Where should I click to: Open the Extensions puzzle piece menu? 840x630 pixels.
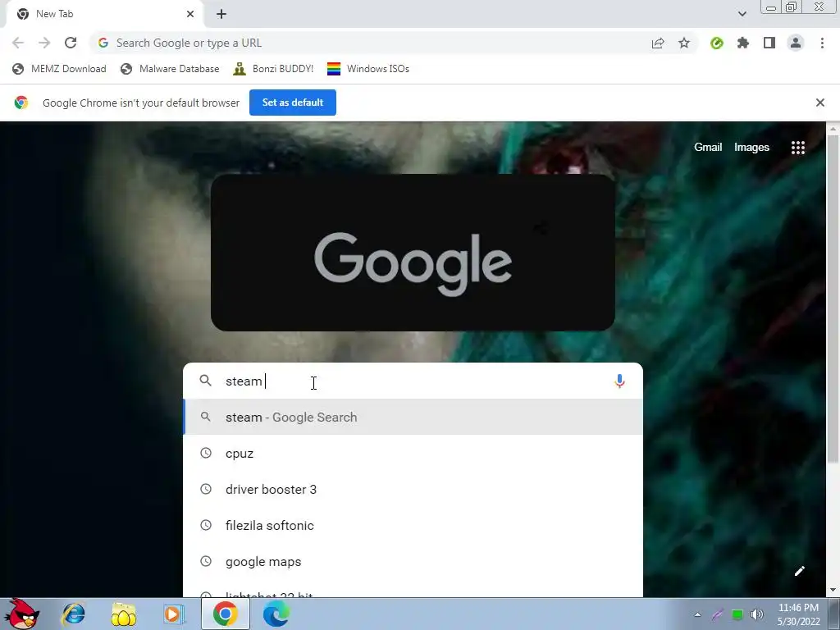click(743, 43)
